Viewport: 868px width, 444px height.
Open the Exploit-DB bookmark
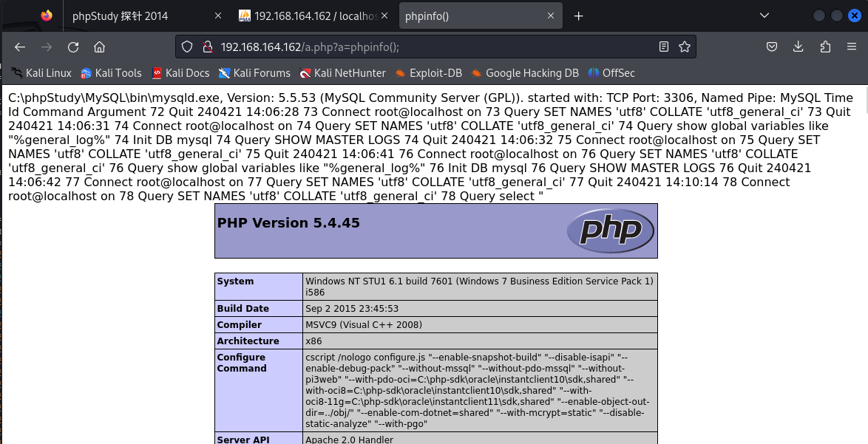[429, 73]
